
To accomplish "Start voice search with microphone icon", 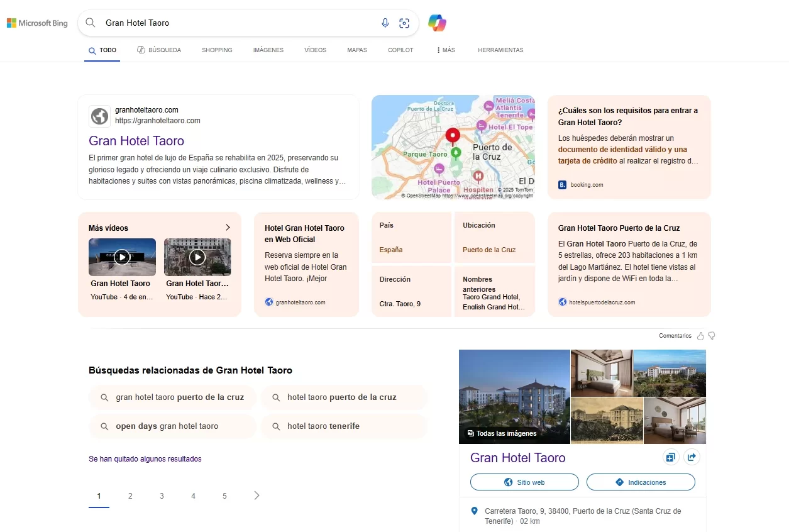I will 385,23.
